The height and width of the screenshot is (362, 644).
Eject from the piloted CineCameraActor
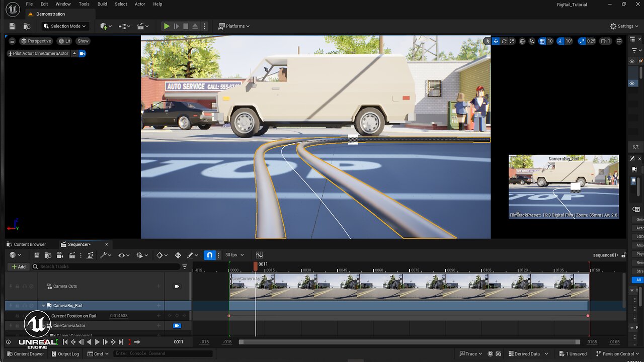pyautogui.click(x=74, y=53)
